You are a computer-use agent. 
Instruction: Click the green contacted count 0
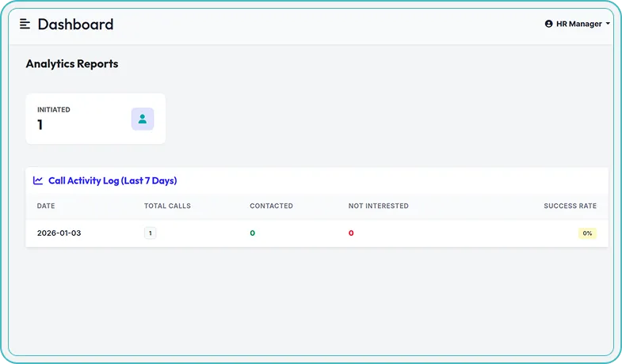(253, 233)
